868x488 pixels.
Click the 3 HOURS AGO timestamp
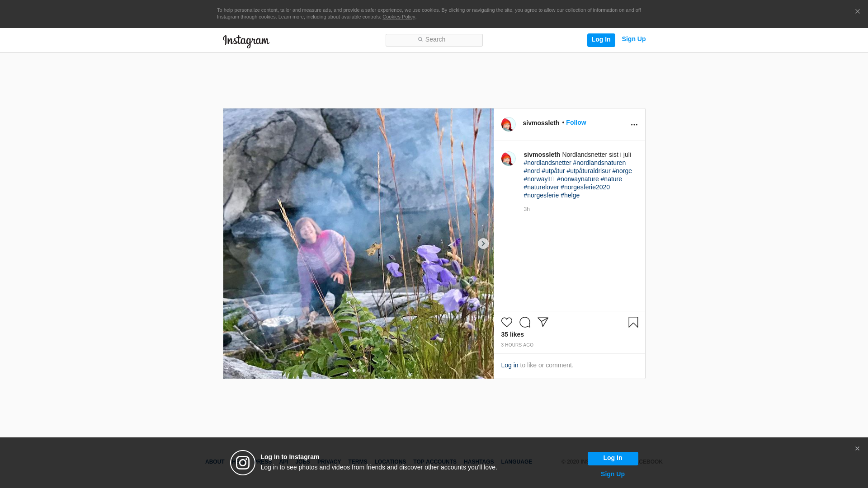coord(517,345)
